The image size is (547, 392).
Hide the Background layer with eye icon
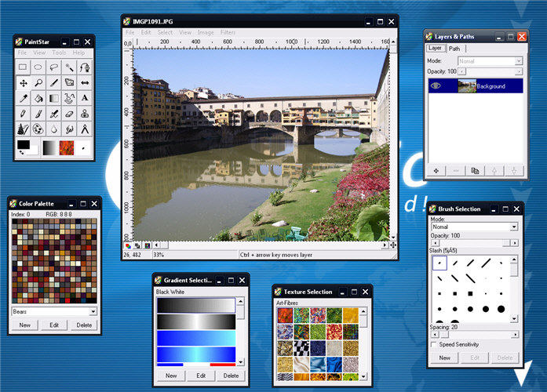[x=436, y=85]
